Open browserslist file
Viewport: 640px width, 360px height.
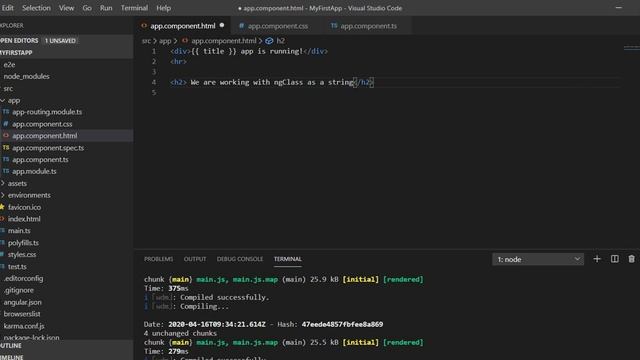click(x=22, y=314)
